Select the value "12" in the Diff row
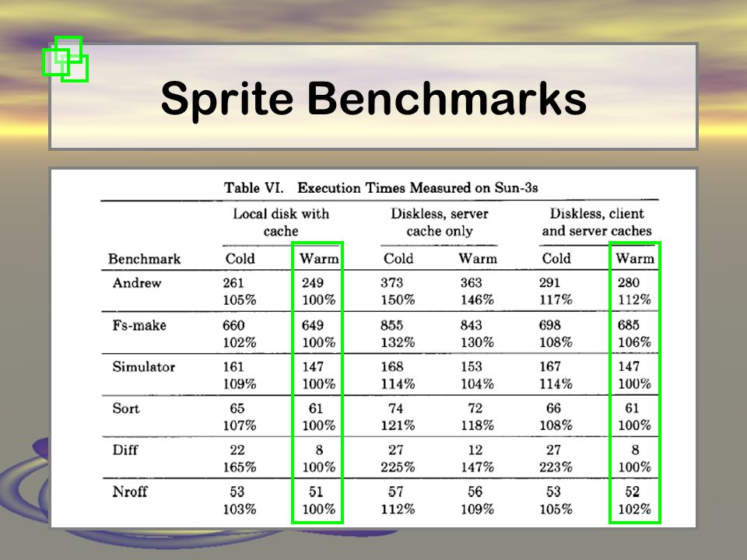This screenshot has width=747, height=560. click(x=475, y=450)
